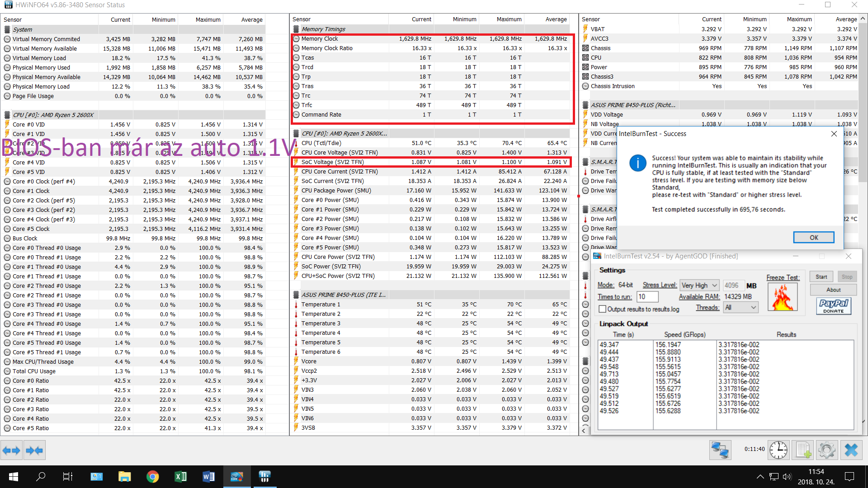Image resolution: width=868 pixels, height=488 pixels.
Task: Select the Page File Usage row
Action: click(x=133, y=96)
